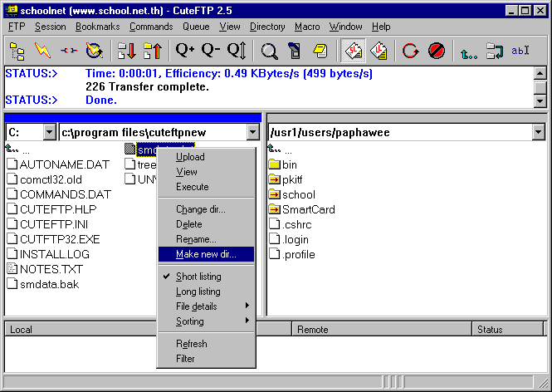Click the red circular Refresh toolbar icon
552x392 pixels.
pyautogui.click(x=410, y=51)
